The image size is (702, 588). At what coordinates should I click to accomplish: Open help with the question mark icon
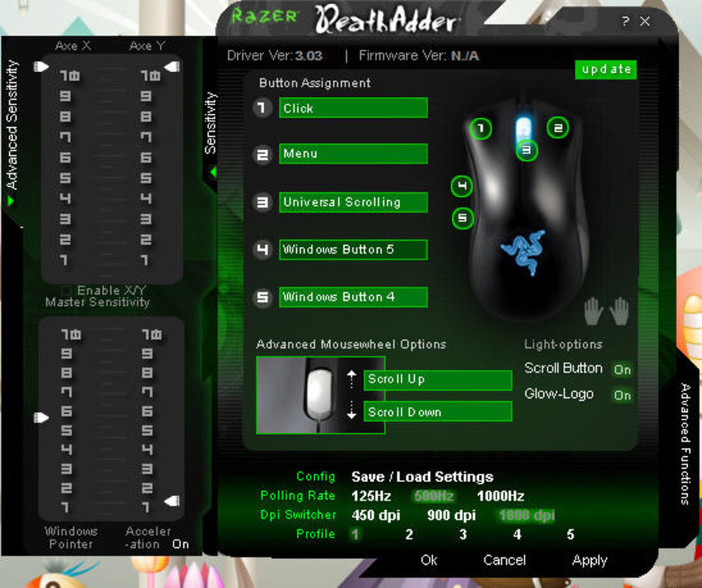(625, 21)
